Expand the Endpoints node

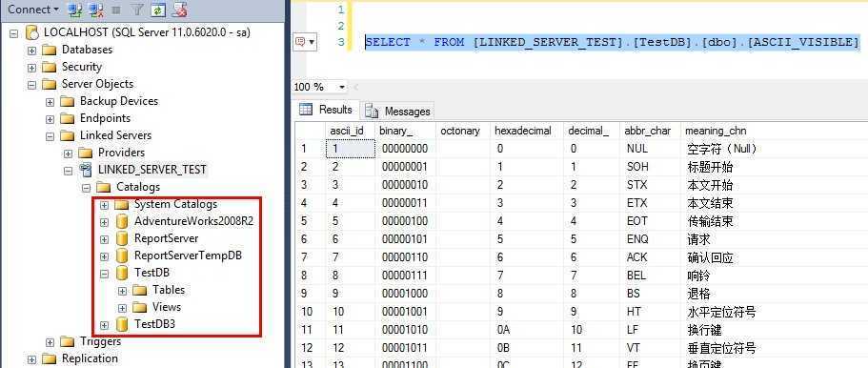(50, 119)
